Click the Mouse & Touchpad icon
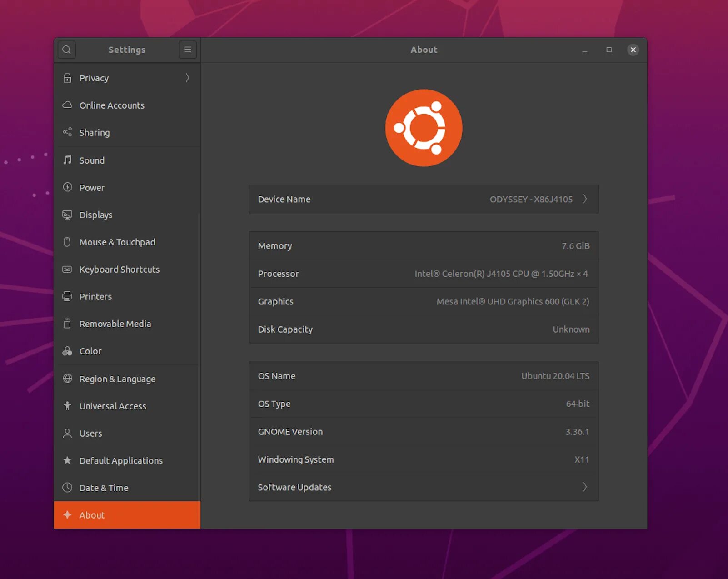Viewport: 728px width, 579px height. [x=67, y=242]
